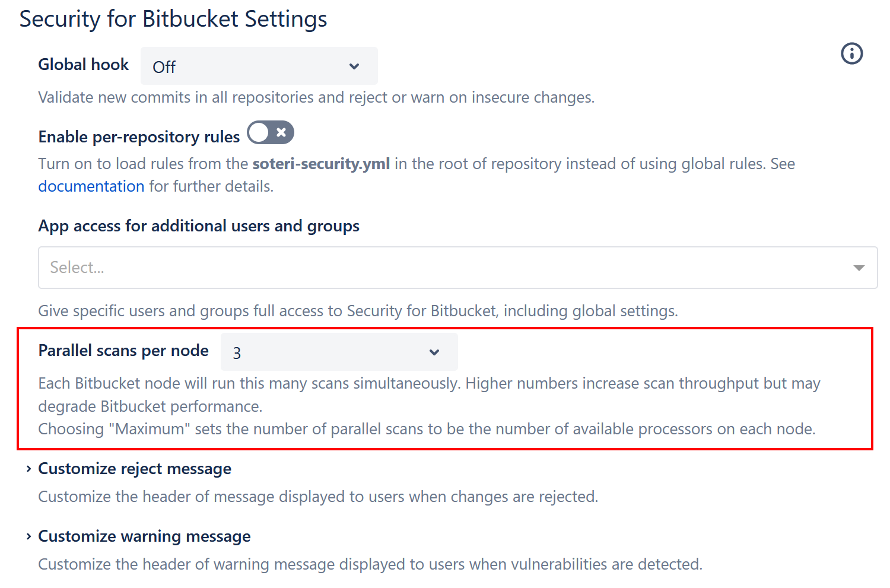This screenshot has height=588, width=890.
Task: Click the Parallel scans per node label
Action: [x=123, y=351]
